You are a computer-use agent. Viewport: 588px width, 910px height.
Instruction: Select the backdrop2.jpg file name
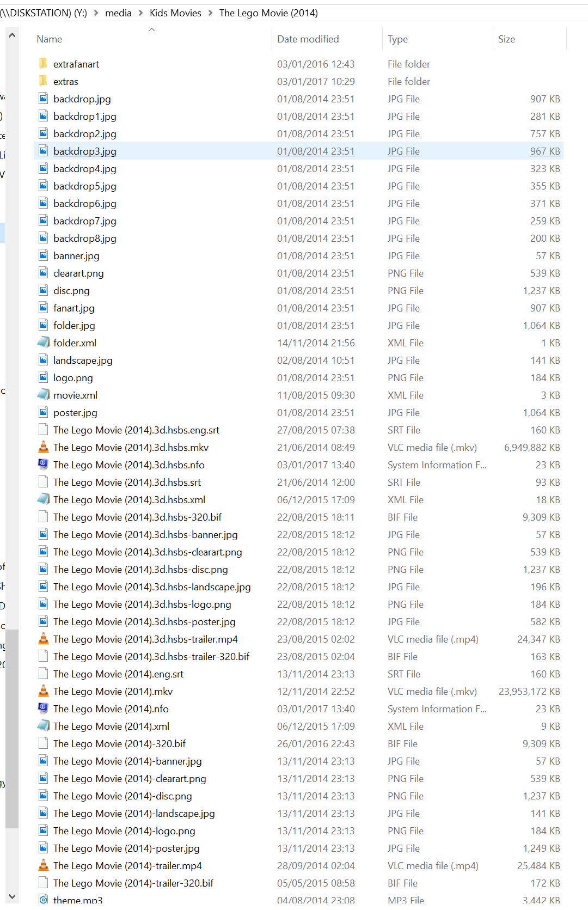click(85, 133)
